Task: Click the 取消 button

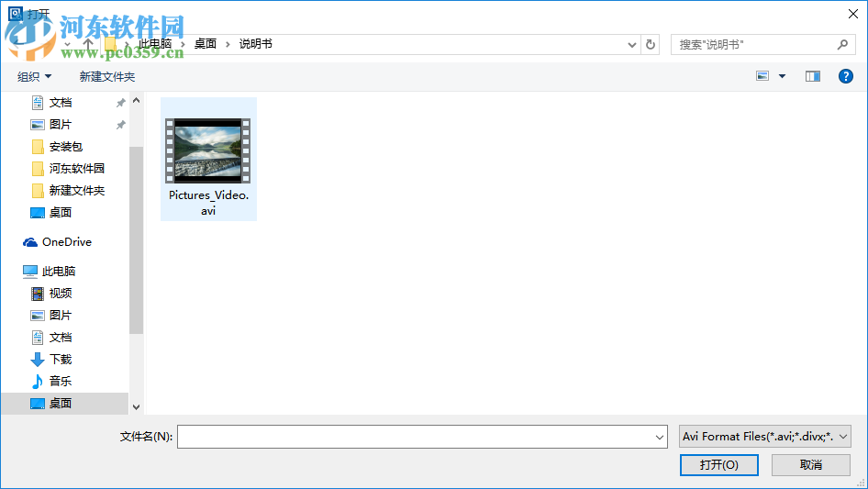Action: (811, 465)
